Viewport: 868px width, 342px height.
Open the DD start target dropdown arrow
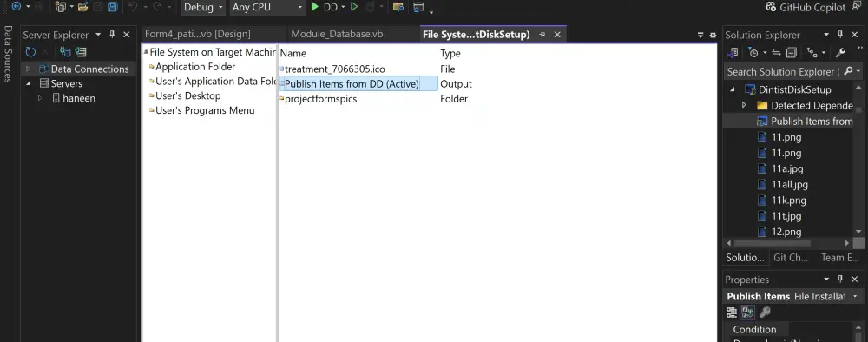(343, 7)
